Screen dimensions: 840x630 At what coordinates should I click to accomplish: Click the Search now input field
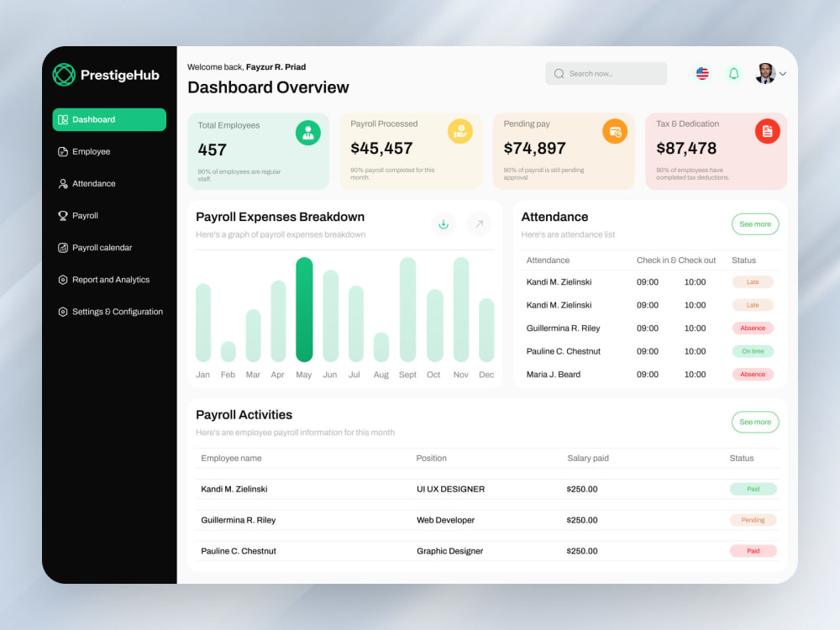coord(606,73)
